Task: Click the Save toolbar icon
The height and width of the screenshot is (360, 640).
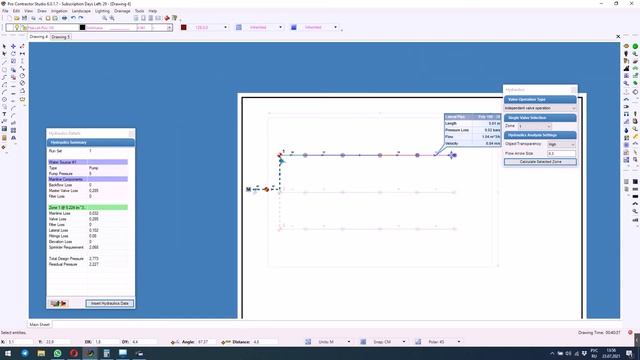Action: (24, 18)
